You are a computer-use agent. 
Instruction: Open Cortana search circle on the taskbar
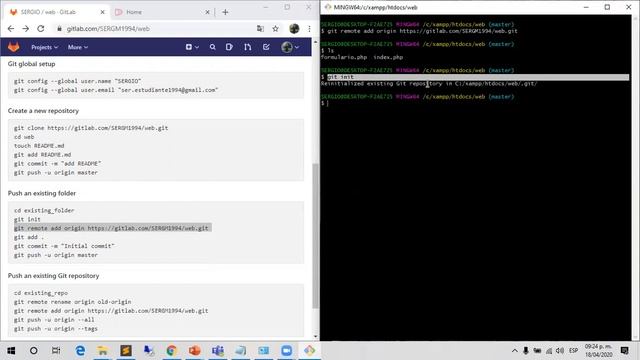click(x=33, y=351)
